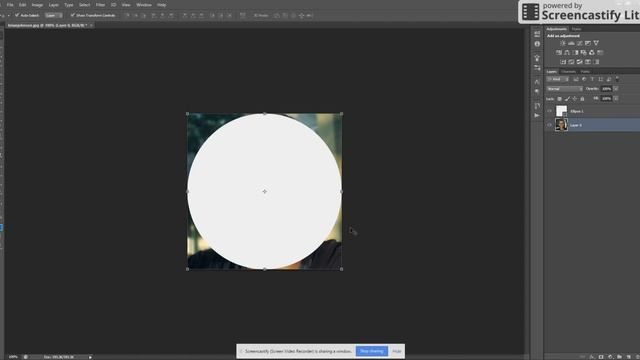
Task: Filter for smart objects
Action: click(x=609, y=79)
